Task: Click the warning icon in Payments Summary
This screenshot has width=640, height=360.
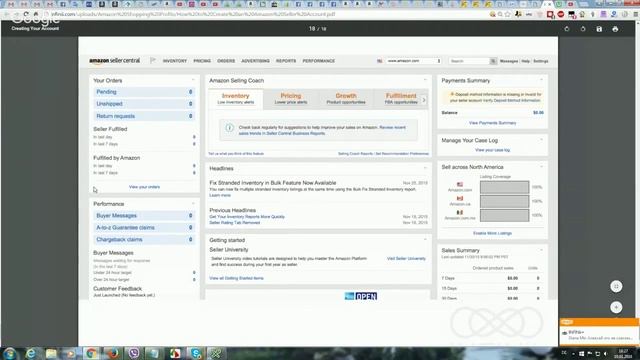Action: click(x=452, y=94)
